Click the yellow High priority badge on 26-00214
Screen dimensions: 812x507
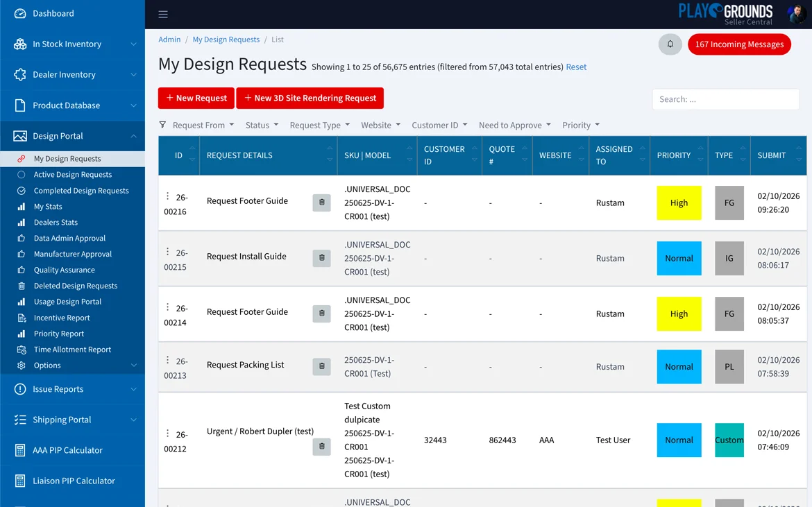pyautogui.click(x=679, y=313)
